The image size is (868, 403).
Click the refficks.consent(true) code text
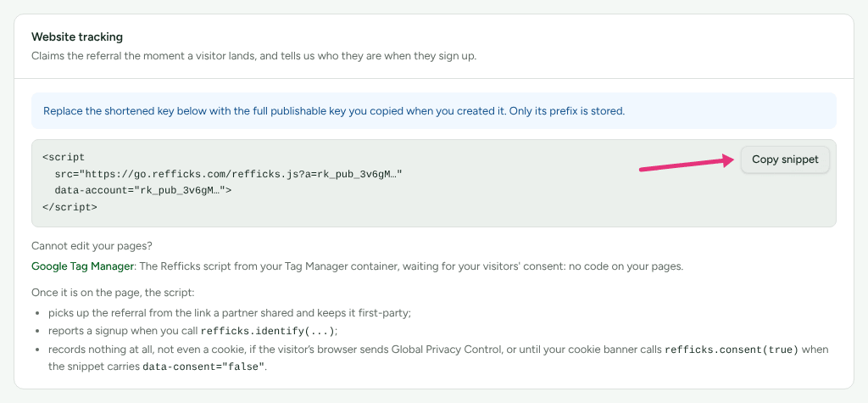(x=732, y=350)
